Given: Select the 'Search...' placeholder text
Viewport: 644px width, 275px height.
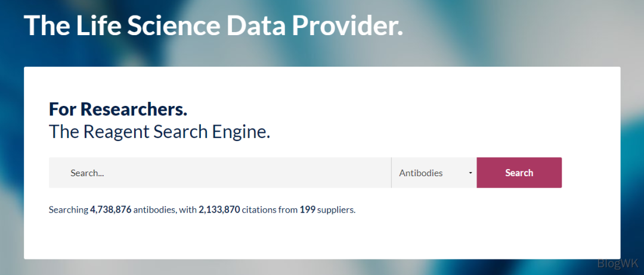Looking at the screenshot, I should [x=87, y=173].
